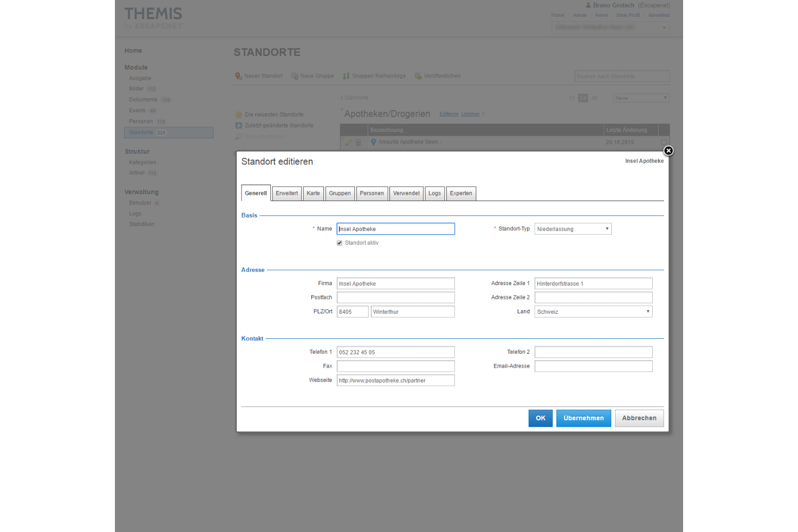Confirm with the OK button

coord(541,418)
